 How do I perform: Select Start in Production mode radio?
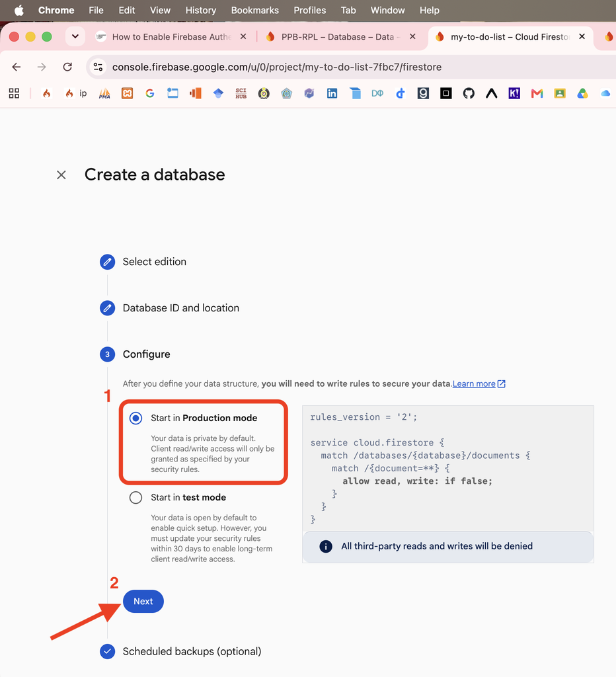pyautogui.click(x=135, y=418)
